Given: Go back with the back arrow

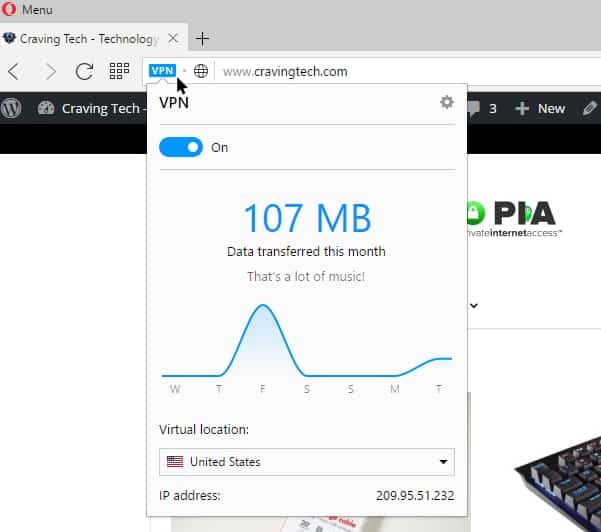Looking at the screenshot, I should tap(14, 71).
